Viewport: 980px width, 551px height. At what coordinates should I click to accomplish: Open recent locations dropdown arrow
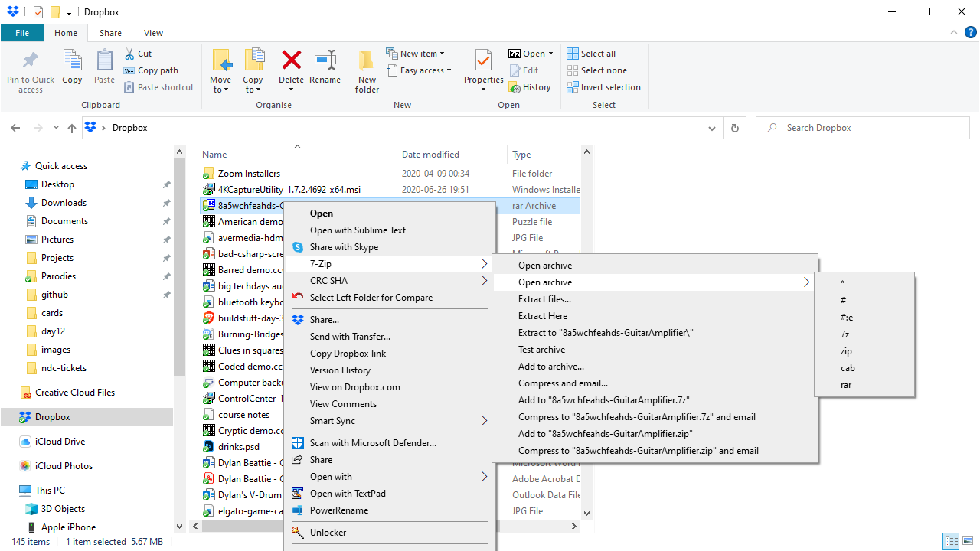click(55, 129)
